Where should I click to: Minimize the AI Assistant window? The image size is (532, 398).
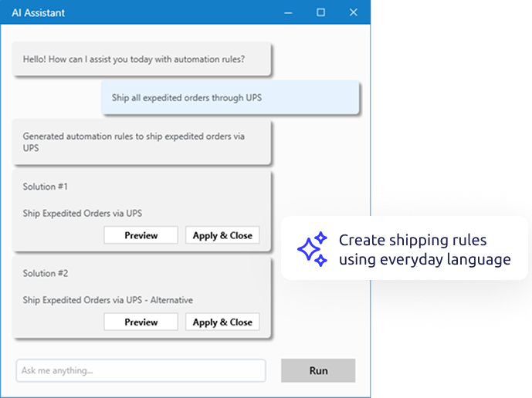point(289,12)
